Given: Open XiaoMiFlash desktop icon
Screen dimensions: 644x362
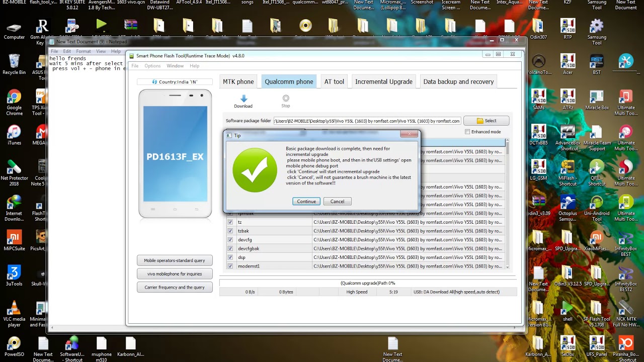Looking at the screenshot, I should click(x=597, y=240).
